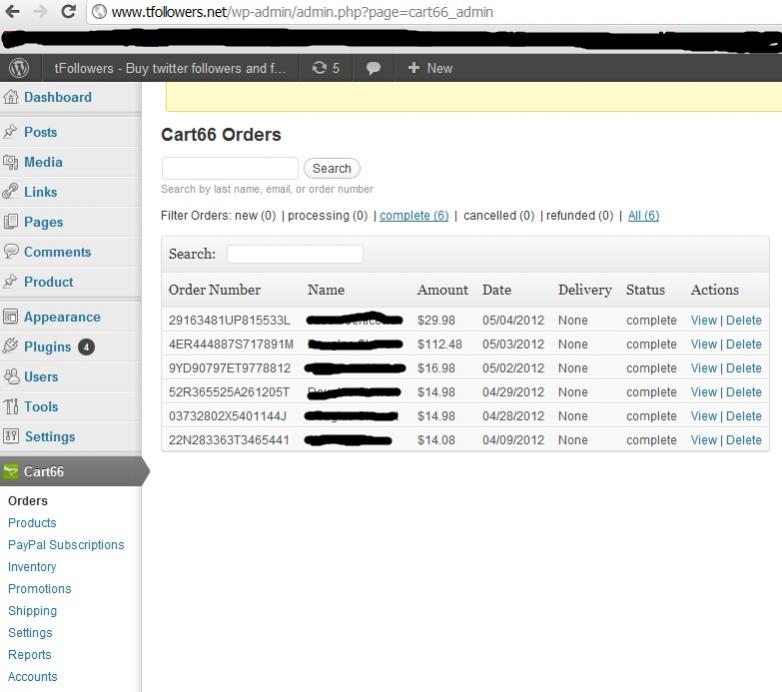The width and height of the screenshot is (782, 692).
Task: Click the Plugins plug icon
Action: (10, 346)
